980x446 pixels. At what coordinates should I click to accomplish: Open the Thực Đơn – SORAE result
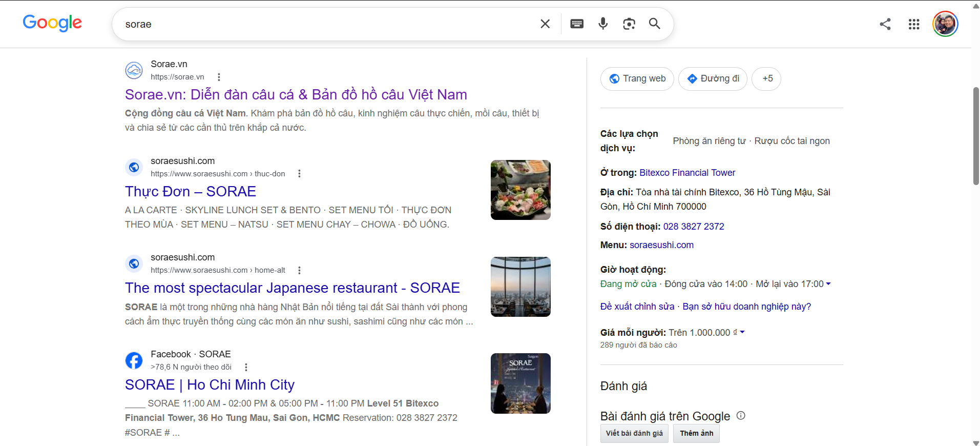coord(191,191)
